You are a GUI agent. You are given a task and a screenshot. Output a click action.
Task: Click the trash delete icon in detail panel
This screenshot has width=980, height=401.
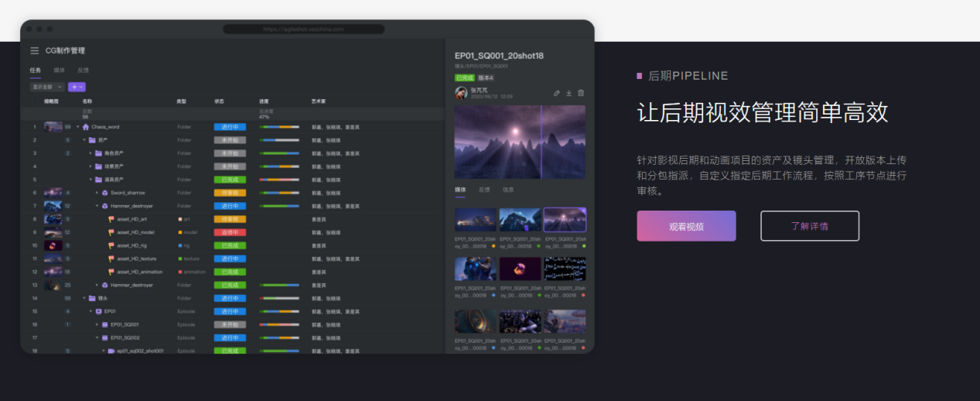pos(581,93)
